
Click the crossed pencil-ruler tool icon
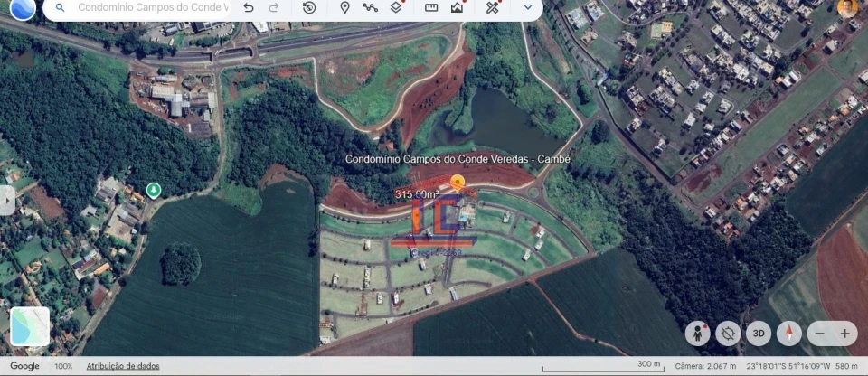492,8
